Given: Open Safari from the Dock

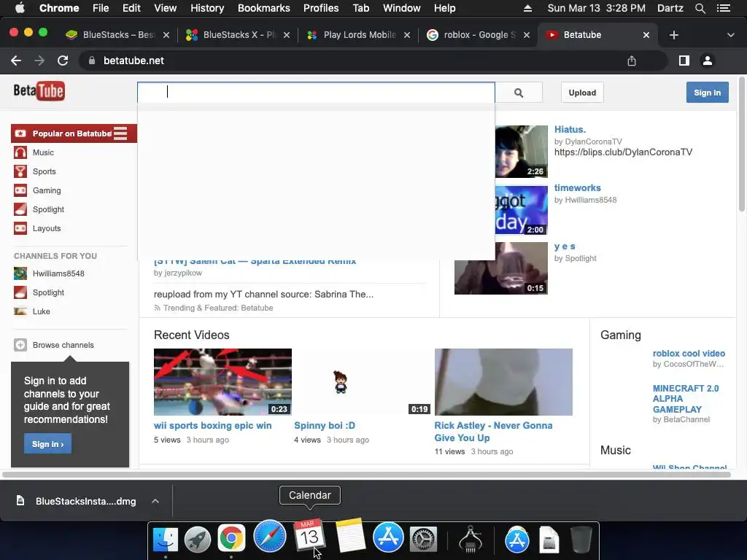Looking at the screenshot, I should pyautogui.click(x=270, y=537).
